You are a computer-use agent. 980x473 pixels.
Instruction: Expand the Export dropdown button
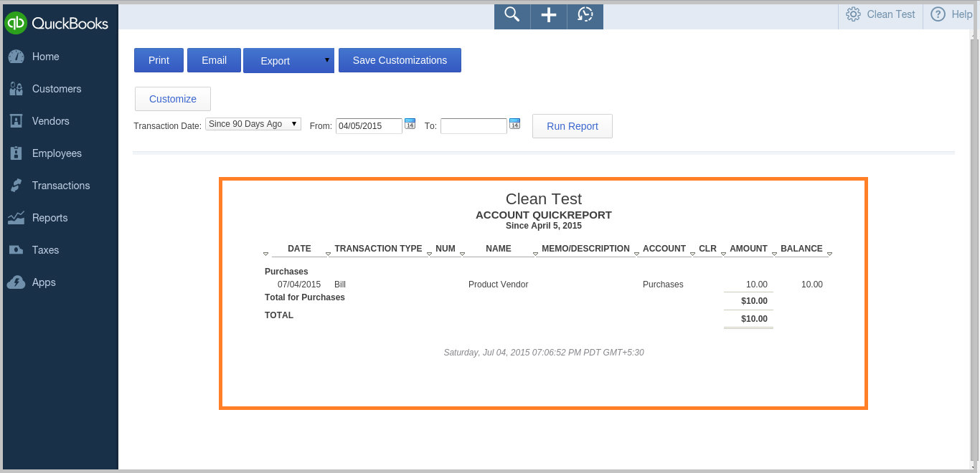[x=288, y=60]
